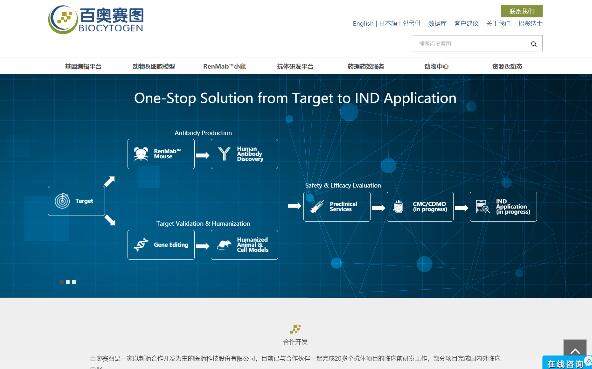Viewport: 592px width, 369px height.
Task: Click the Target radar icon
Action: [62, 201]
